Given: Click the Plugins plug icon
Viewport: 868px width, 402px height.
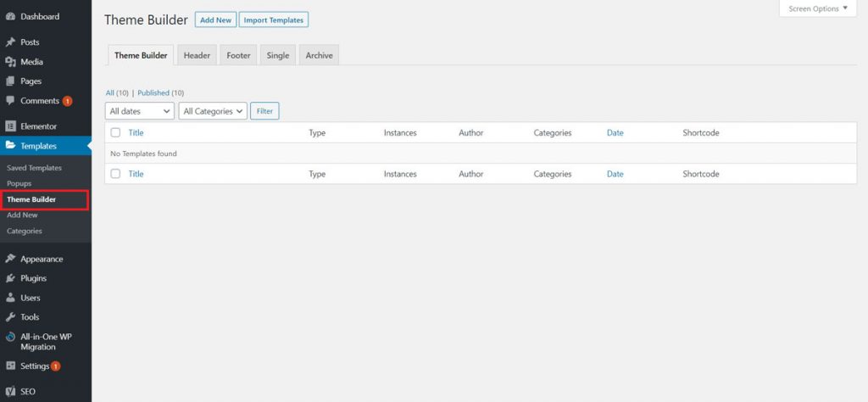Looking at the screenshot, I should 10,278.
